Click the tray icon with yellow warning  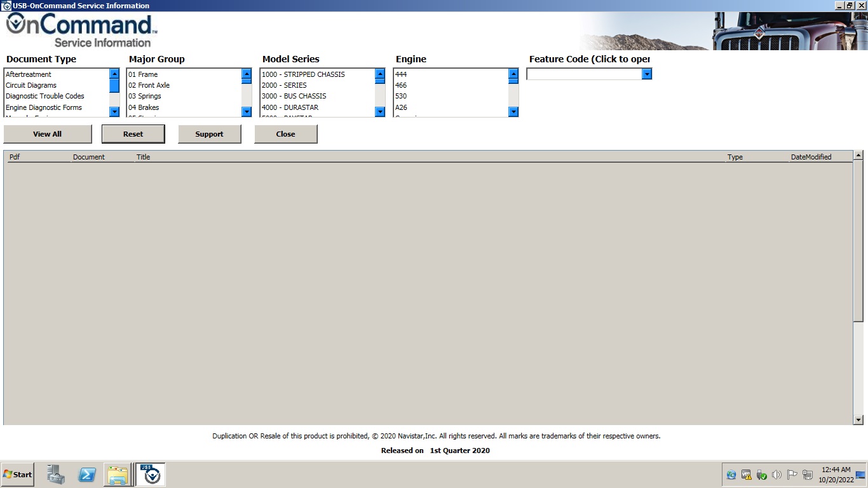pyautogui.click(x=747, y=475)
